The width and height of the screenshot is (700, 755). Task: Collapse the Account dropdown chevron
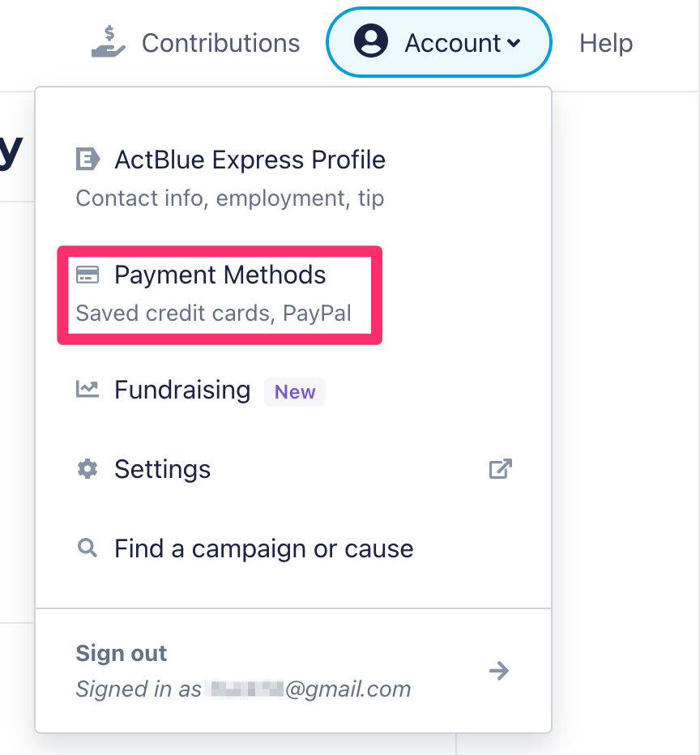pos(514,43)
